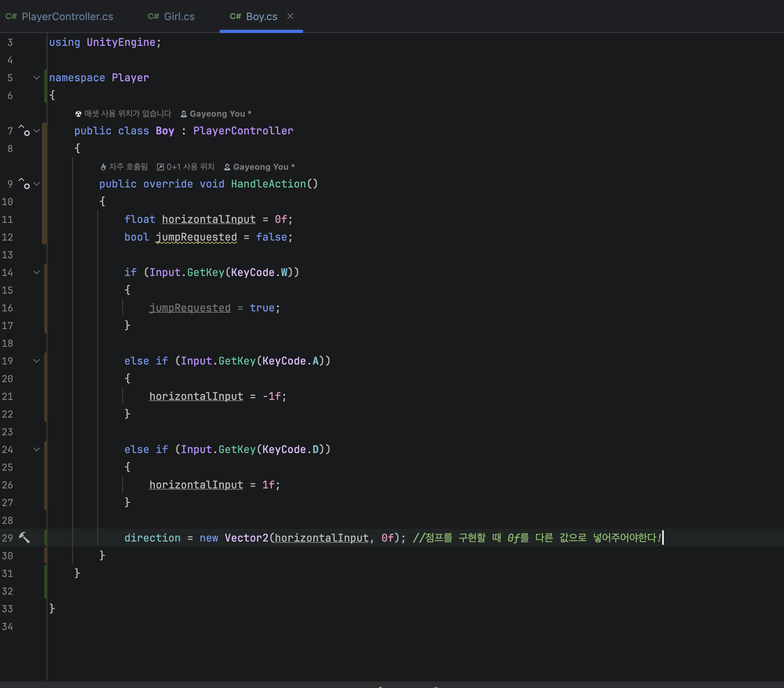Click KeyCode.D on line 24
784x688 pixels.
(290, 449)
